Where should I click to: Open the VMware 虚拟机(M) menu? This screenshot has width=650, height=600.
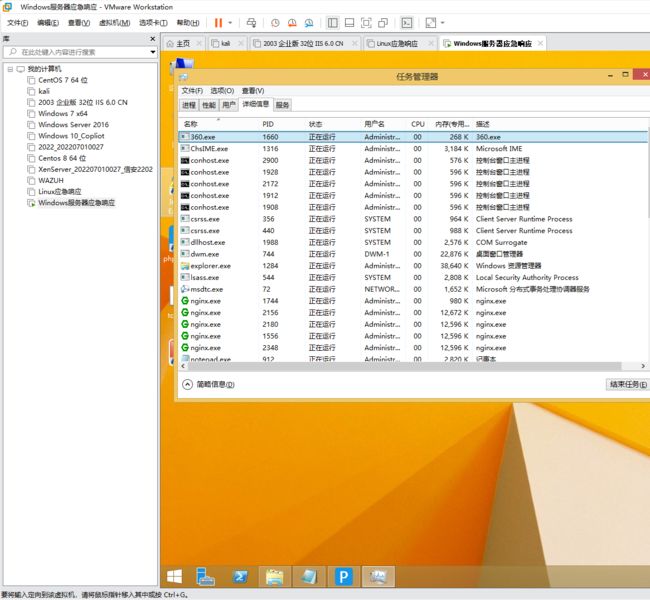[114, 23]
